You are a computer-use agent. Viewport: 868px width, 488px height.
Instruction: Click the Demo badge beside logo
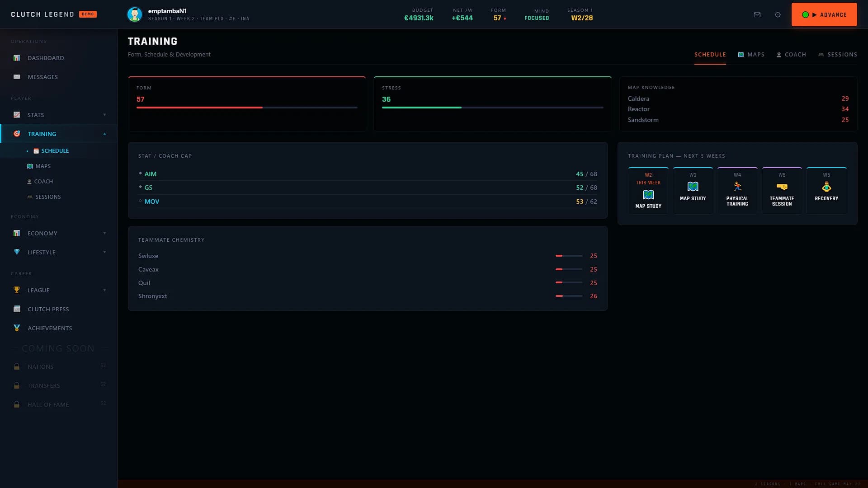pyautogui.click(x=88, y=14)
